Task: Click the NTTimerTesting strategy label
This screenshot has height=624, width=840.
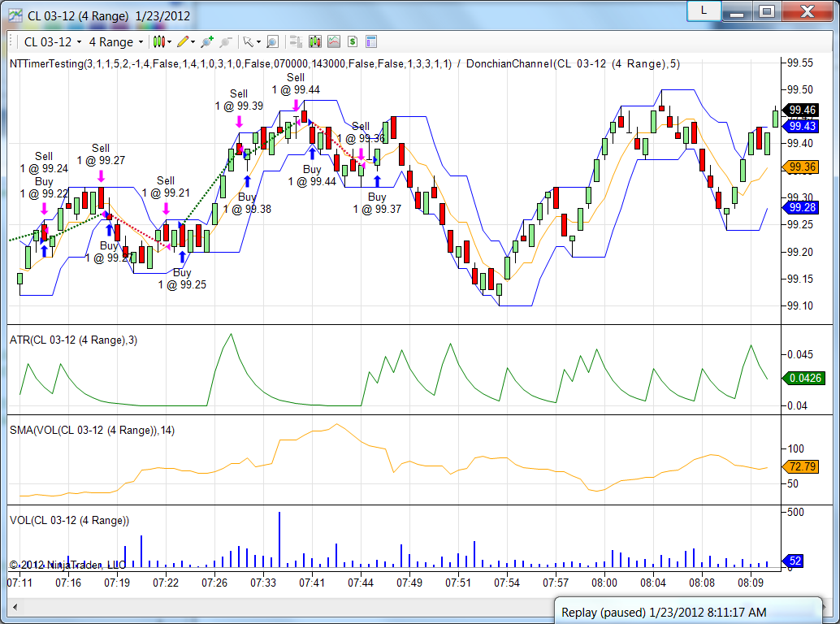Action: (231, 63)
